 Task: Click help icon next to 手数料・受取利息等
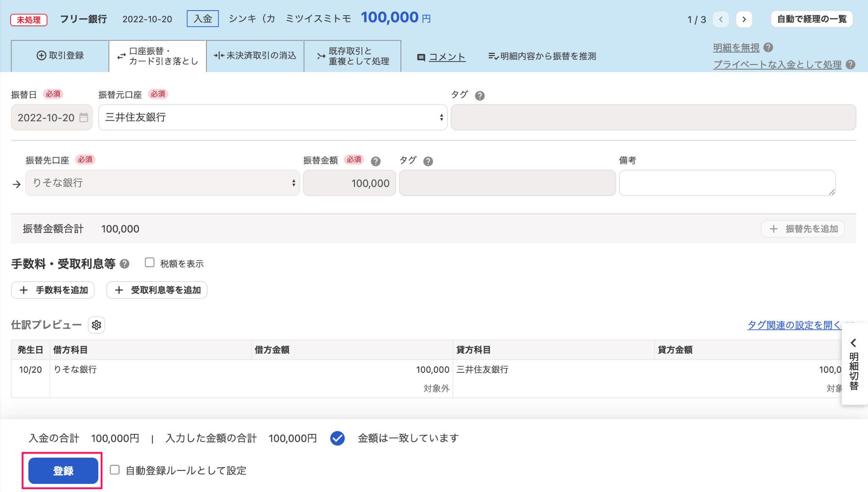124,264
